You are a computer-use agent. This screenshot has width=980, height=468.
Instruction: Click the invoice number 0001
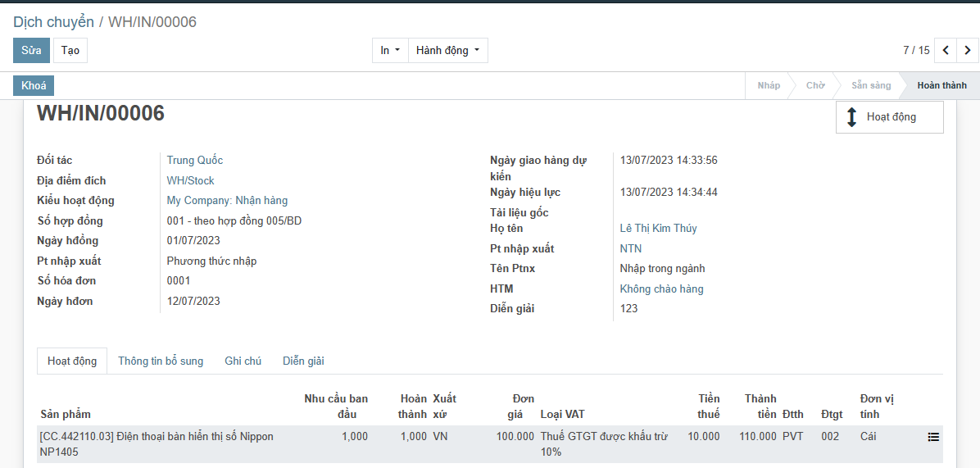179,280
